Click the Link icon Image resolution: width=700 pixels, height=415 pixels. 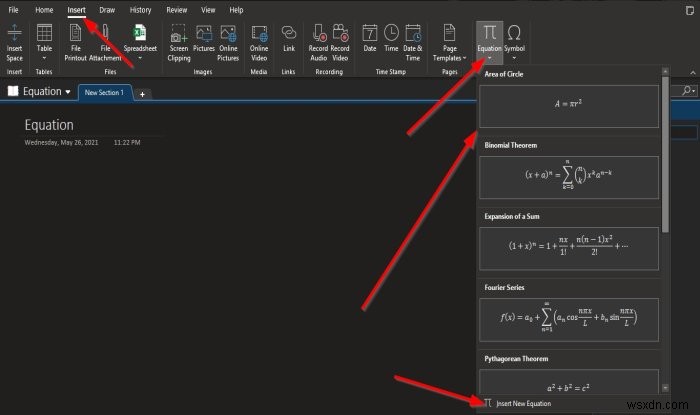(289, 33)
